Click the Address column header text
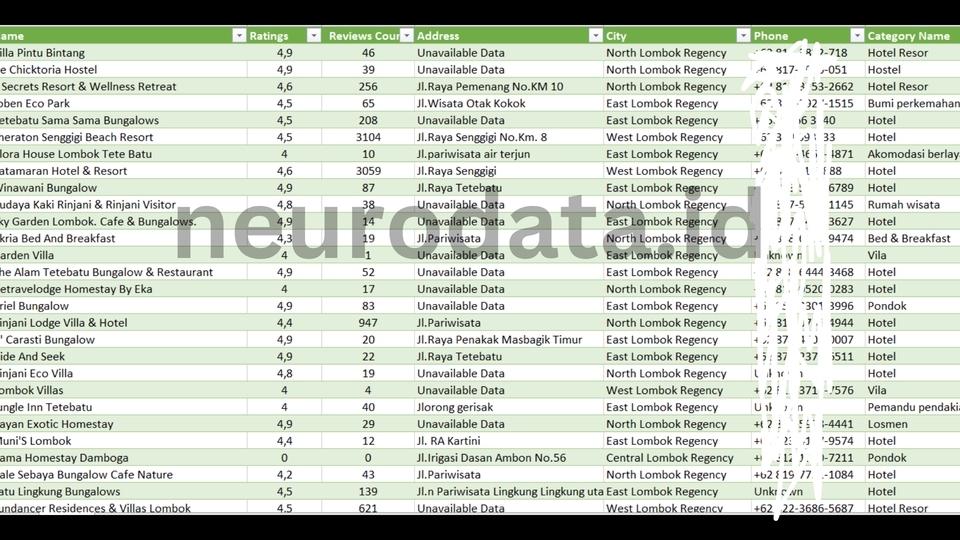Viewport: 960px width, 540px height. coord(438,36)
